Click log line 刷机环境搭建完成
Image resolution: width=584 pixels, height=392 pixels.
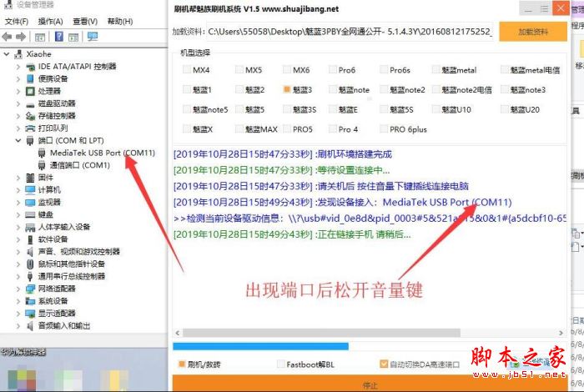(x=283, y=154)
